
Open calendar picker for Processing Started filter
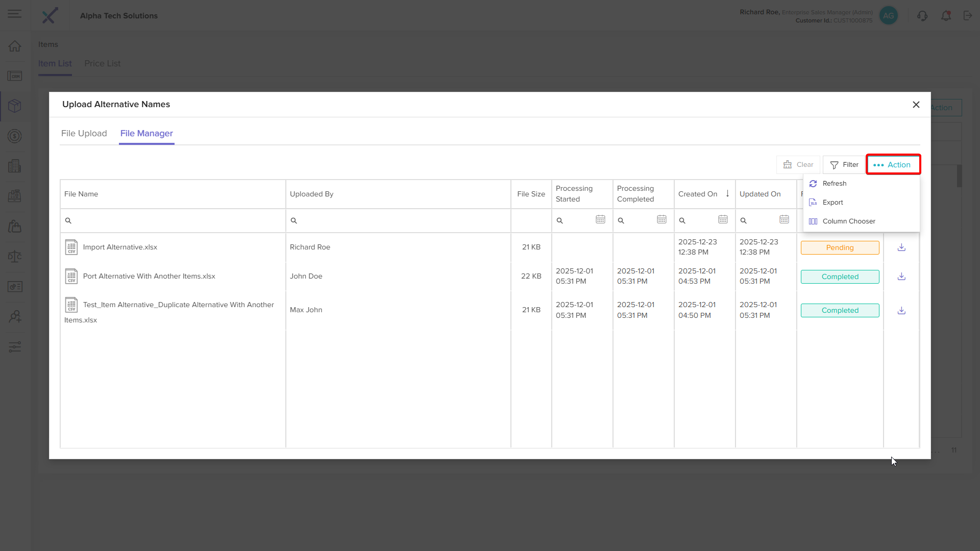click(x=600, y=220)
